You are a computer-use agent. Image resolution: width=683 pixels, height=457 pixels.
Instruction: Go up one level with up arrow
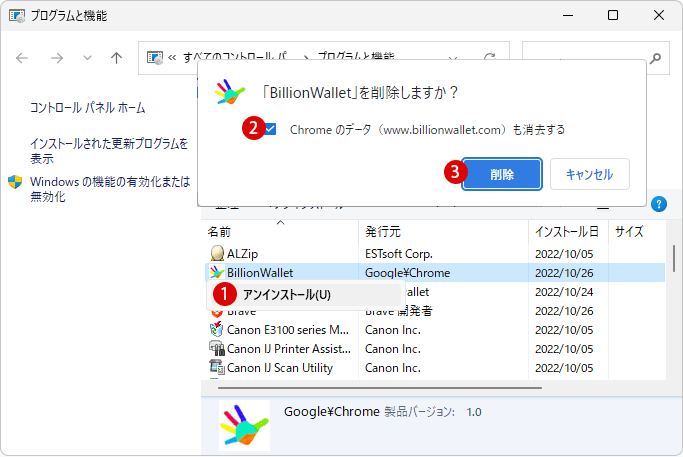click(x=116, y=58)
